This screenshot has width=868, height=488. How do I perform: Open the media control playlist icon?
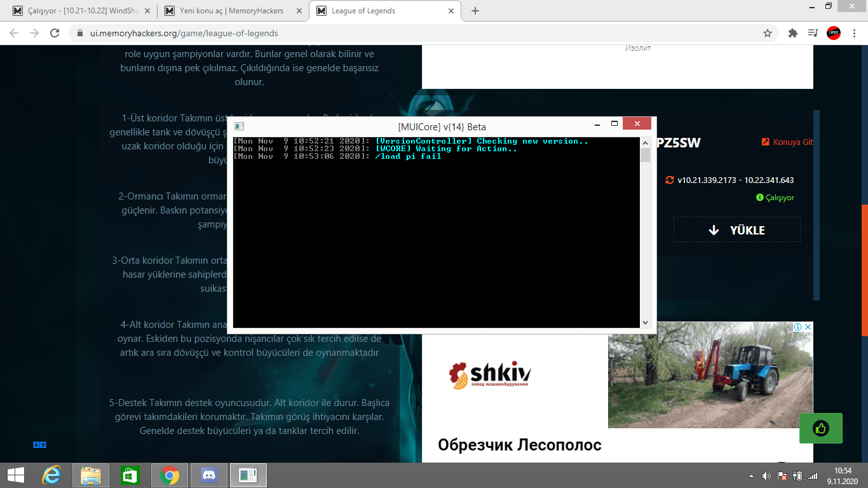(x=813, y=33)
